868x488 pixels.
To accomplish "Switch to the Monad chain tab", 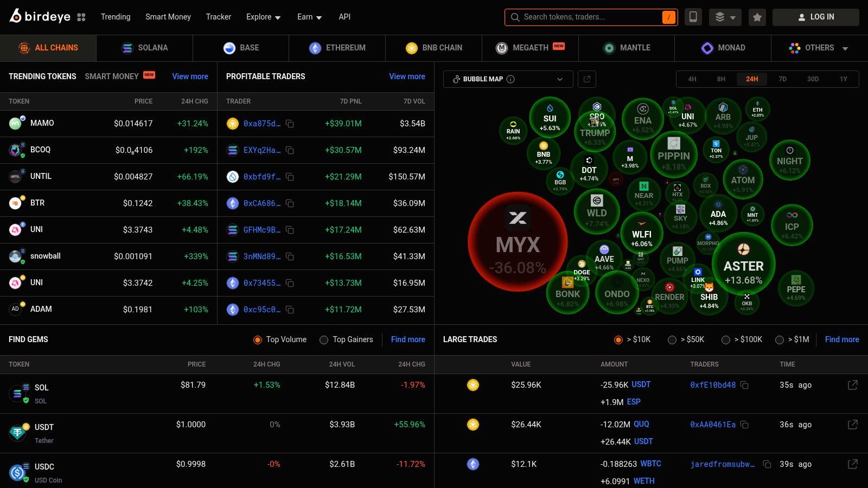I will coord(723,48).
